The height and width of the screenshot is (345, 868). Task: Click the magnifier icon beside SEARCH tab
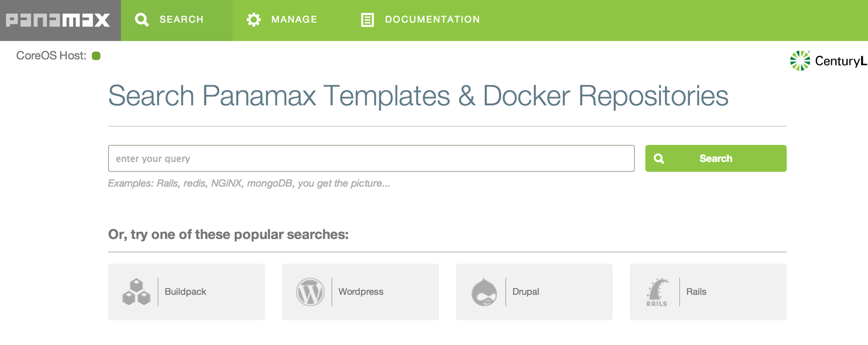[x=142, y=19]
